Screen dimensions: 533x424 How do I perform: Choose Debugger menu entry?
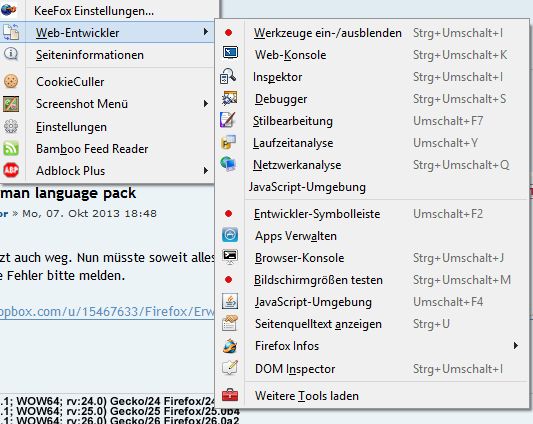point(372,99)
